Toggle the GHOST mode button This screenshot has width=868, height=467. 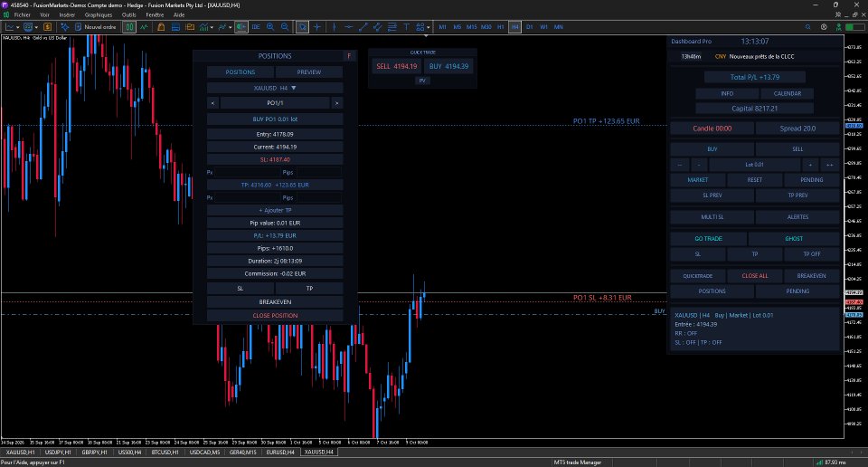[794, 238]
